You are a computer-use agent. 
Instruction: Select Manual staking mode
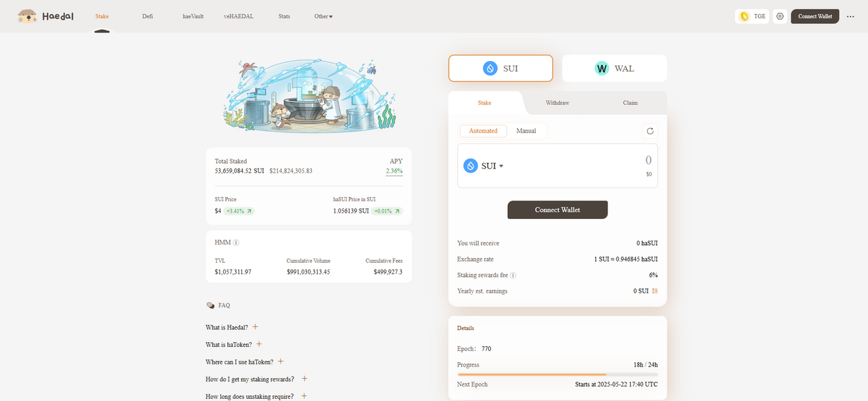click(x=526, y=131)
